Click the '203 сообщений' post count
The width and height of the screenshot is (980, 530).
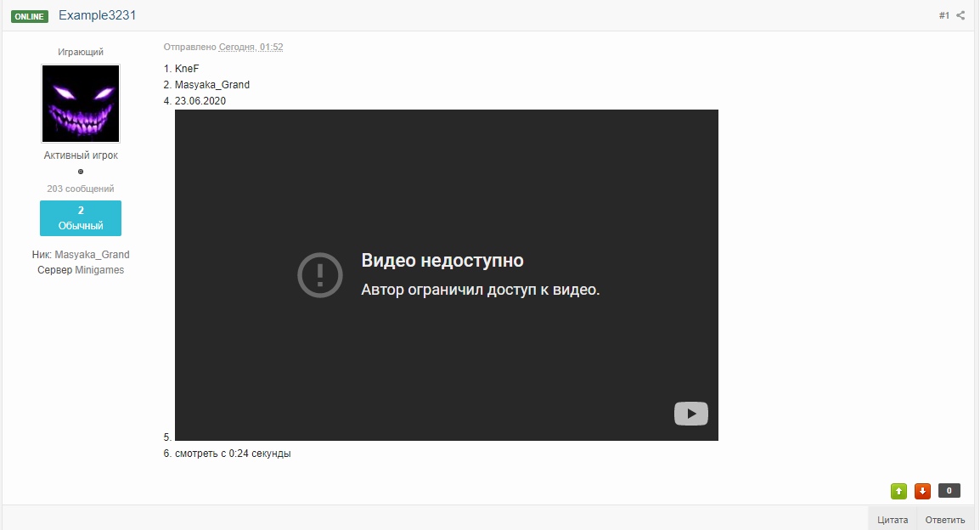81,189
